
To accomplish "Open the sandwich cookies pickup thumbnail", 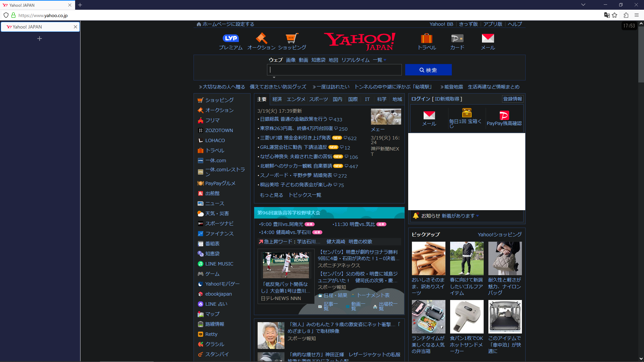I will click(x=428, y=258).
